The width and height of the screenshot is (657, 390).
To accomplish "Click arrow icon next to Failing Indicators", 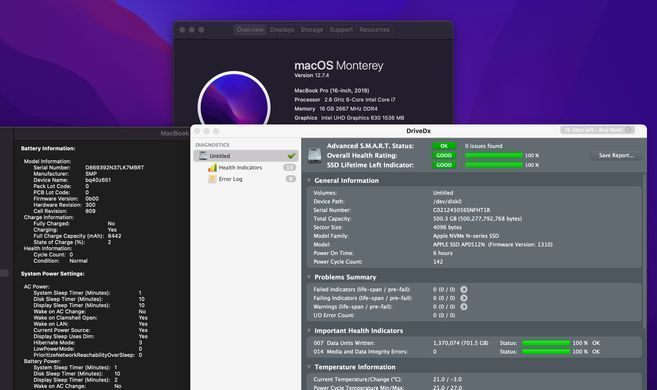I will click(x=464, y=298).
